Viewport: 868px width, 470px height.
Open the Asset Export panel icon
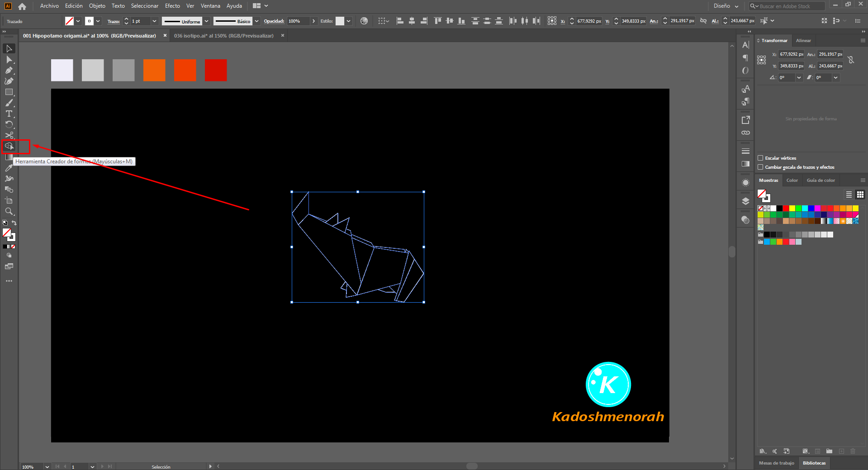tap(745, 120)
